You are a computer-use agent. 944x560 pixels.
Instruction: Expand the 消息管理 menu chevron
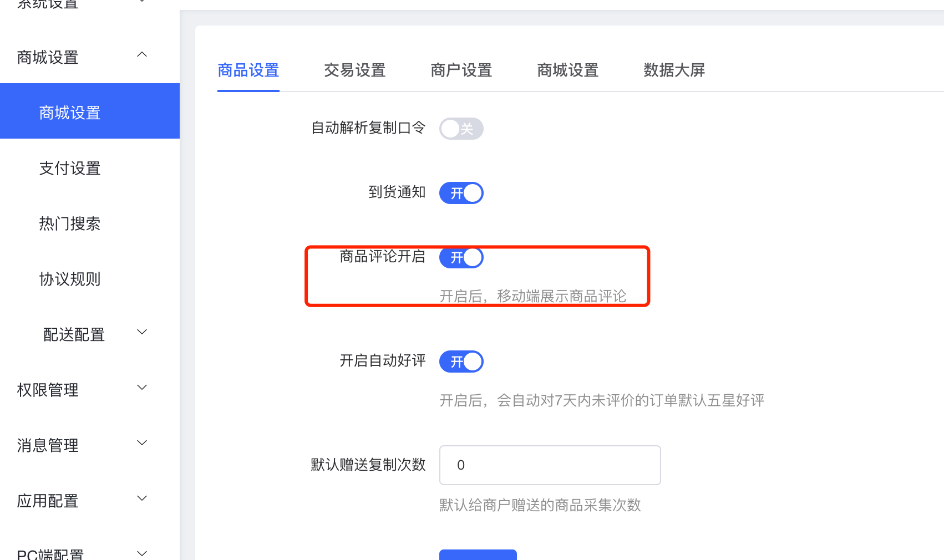pos(142,442)
